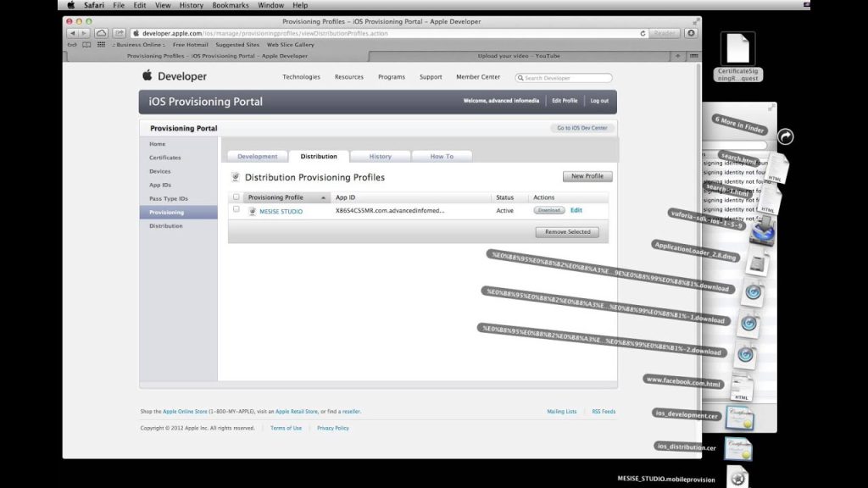This screenshot has height=488, width=868.
Task: Open RSS Feeds footer link
Action: (x=604, y=412)
